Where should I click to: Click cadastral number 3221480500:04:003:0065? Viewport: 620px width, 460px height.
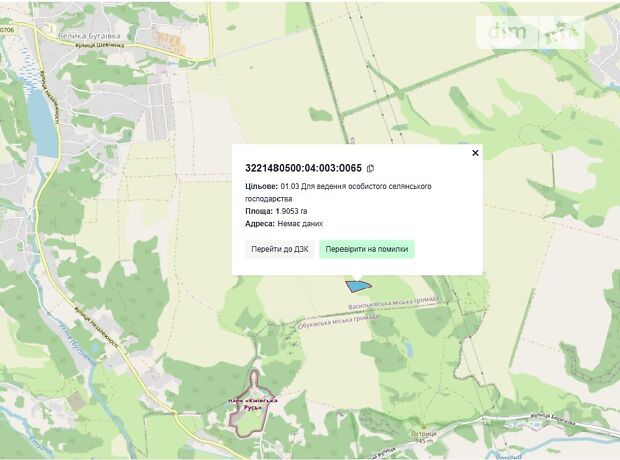(303, 168)
